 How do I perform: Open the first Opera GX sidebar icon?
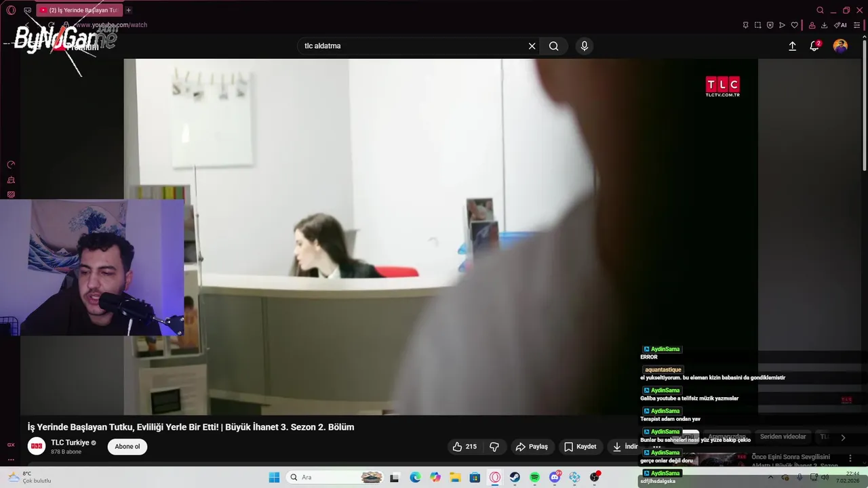point(11,165)
